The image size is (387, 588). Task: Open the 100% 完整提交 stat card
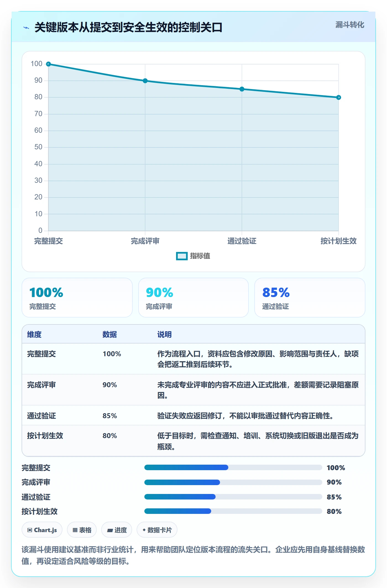point(77,298)
